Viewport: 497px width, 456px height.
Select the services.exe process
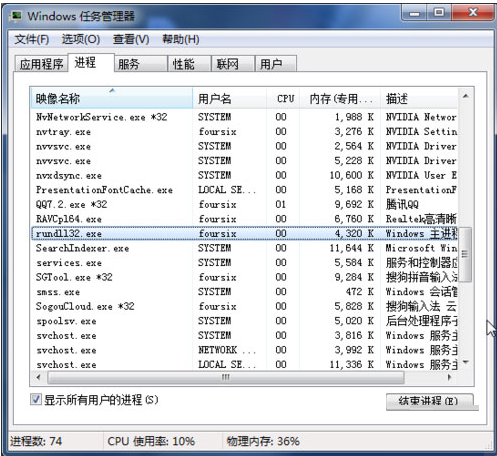click(244, 263)
